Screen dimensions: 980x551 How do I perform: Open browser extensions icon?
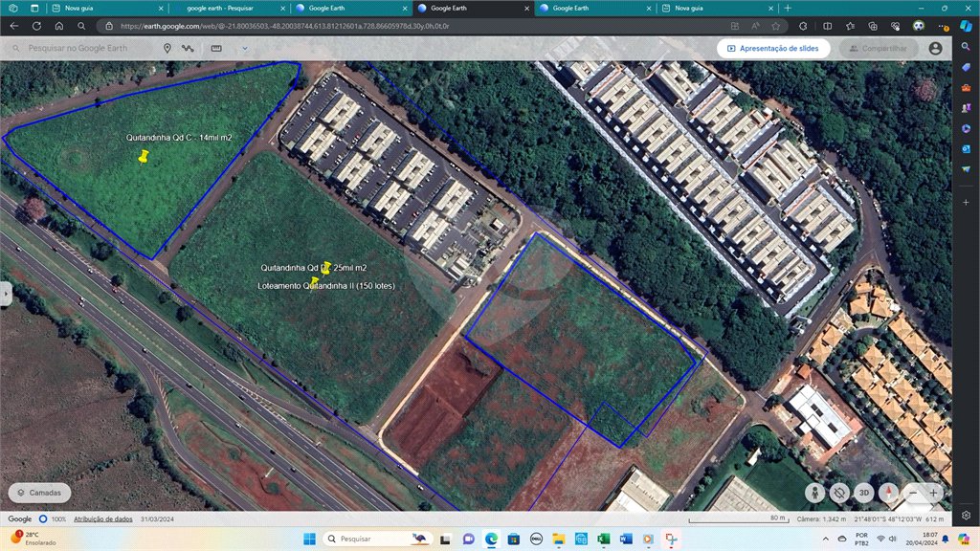803,26
